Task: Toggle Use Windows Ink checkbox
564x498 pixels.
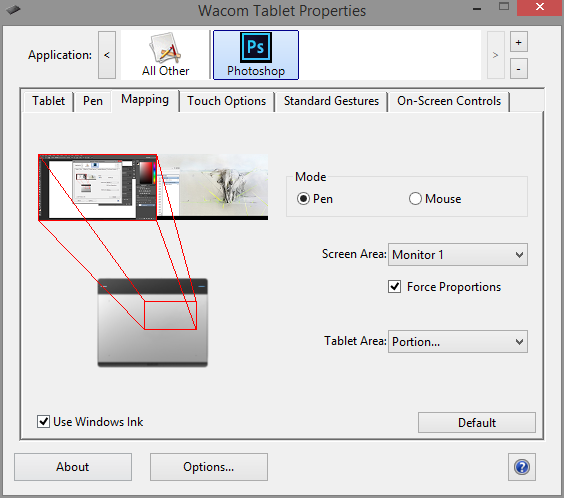Action: [43, 421]
